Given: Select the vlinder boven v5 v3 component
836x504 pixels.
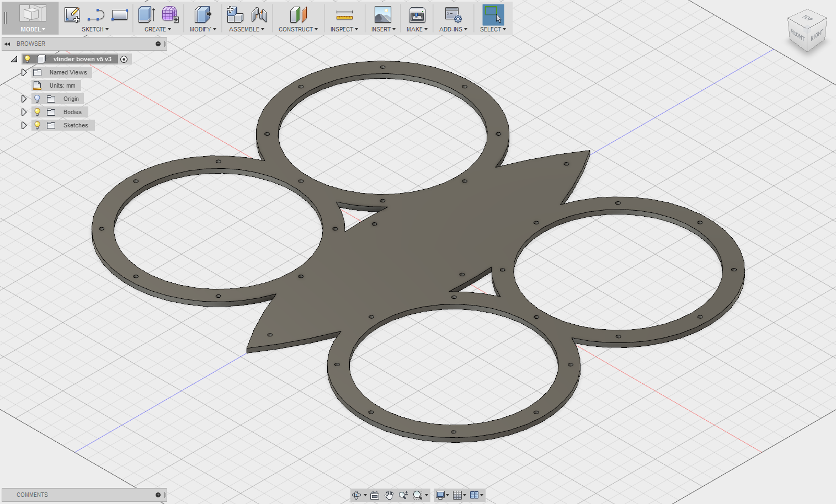Looking at the screenshot, I should (x=82, y=59).
